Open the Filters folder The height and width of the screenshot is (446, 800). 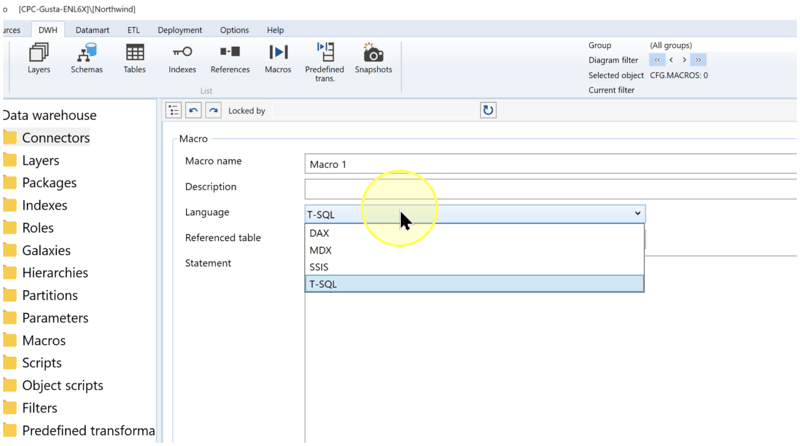click(x=30, y=408)
